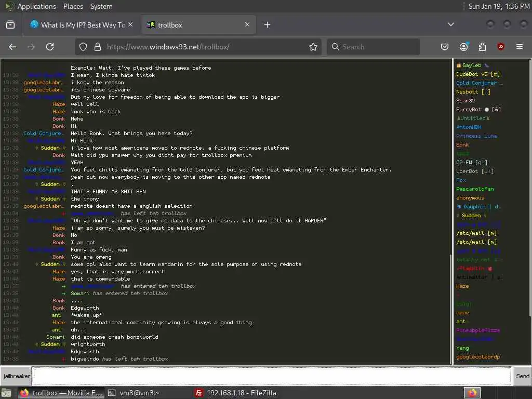
Task: Click the browser Forward arrow
Action: click(31, 47)
